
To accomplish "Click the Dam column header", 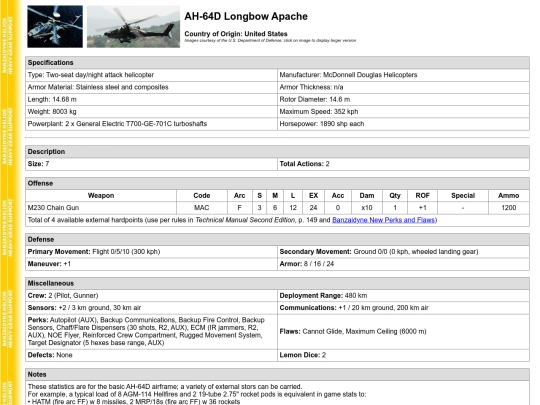I will click(367, 196).
